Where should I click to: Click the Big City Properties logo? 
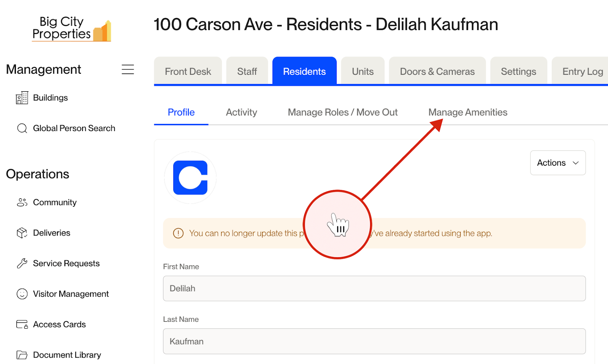tap(71, 28)
